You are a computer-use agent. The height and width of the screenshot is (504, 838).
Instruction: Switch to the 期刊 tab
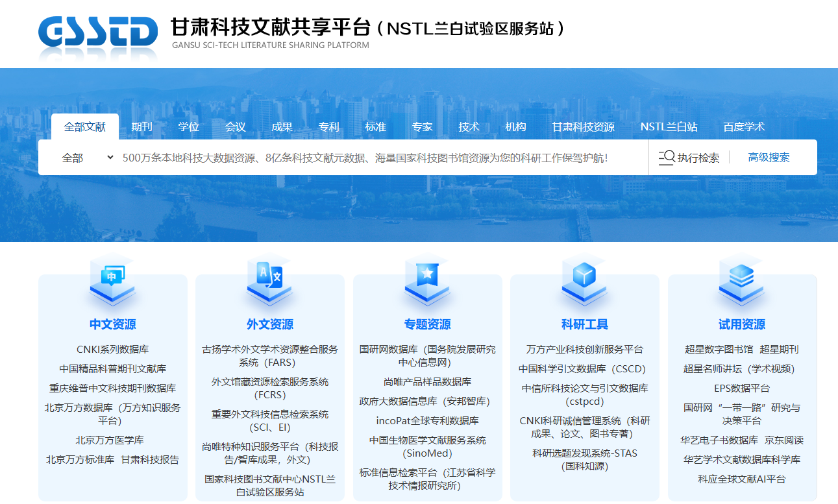[142, 127]
